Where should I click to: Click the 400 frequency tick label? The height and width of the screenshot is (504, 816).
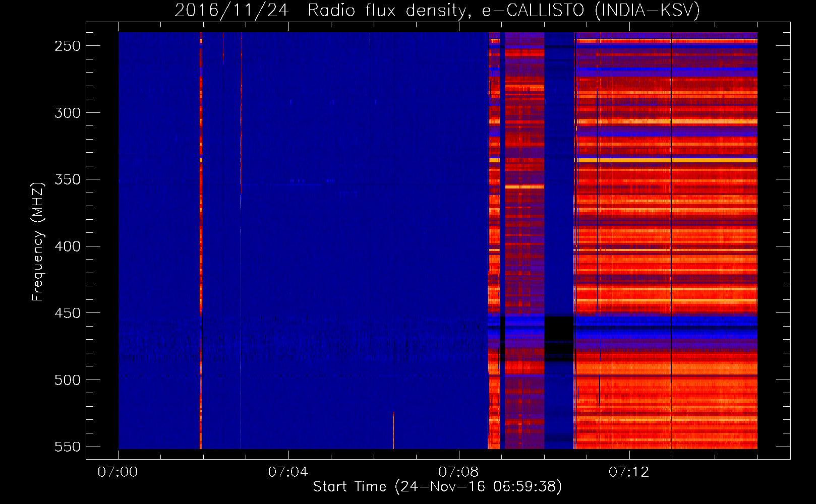coord(68,246)
